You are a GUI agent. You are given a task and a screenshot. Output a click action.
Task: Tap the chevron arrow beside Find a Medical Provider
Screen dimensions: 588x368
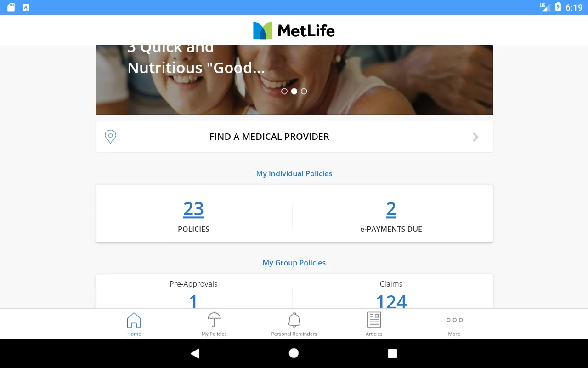coord(476,137)
